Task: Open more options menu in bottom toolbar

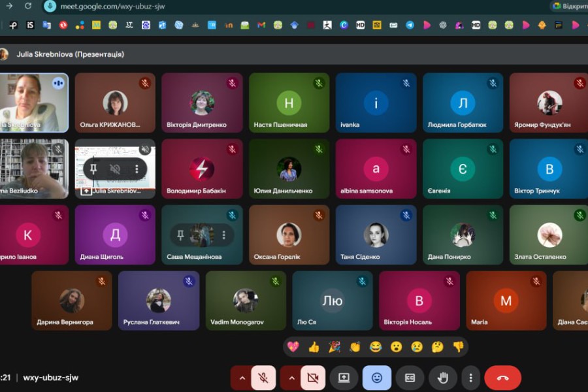Action: (x=470, y=378)
